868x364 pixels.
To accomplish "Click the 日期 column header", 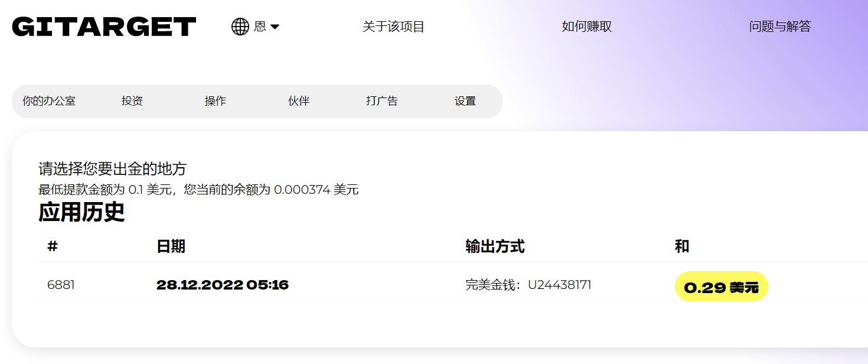I will point(171,246).
